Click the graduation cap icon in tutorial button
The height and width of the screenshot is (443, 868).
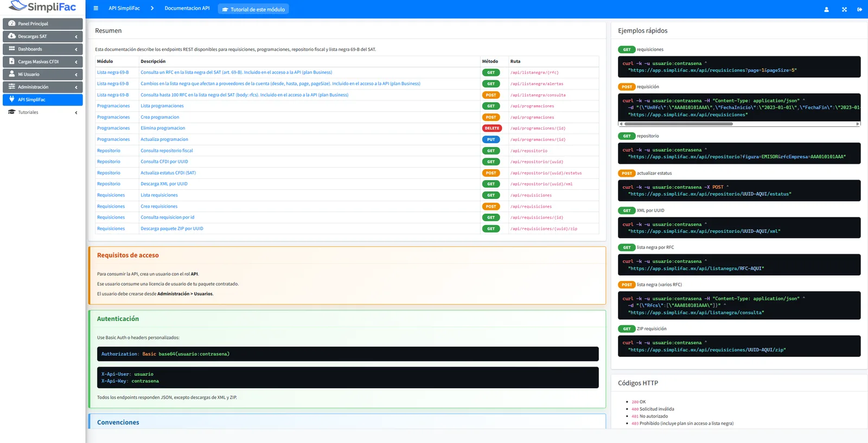pyautogui.click(x=225, y=9)
